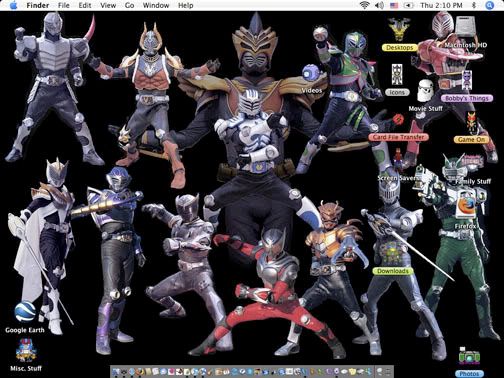Open the Help menu
The image size is (504, 378).
pyautogui.click(x=185, y=5)
